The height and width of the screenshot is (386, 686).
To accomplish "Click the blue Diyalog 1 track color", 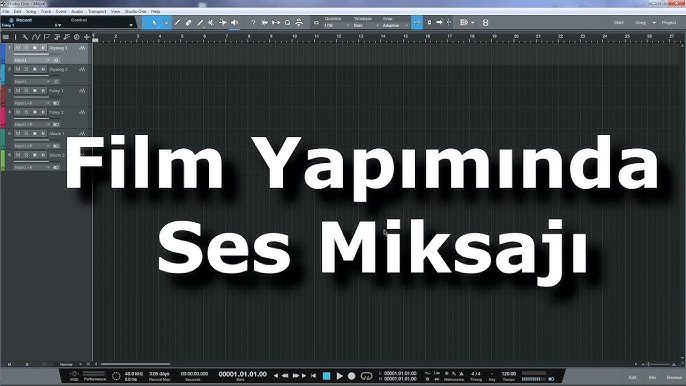I will click(2, 53).
